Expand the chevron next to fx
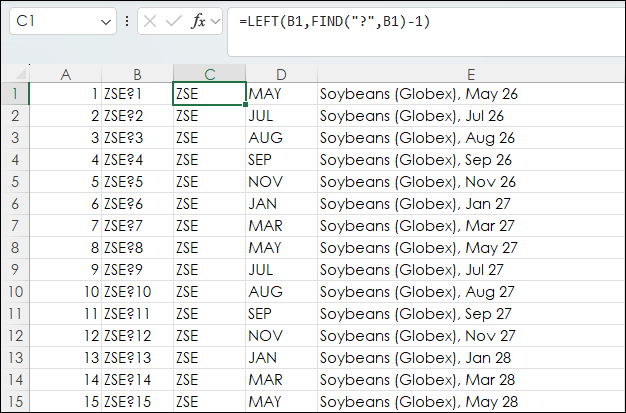 click(215, 21)
